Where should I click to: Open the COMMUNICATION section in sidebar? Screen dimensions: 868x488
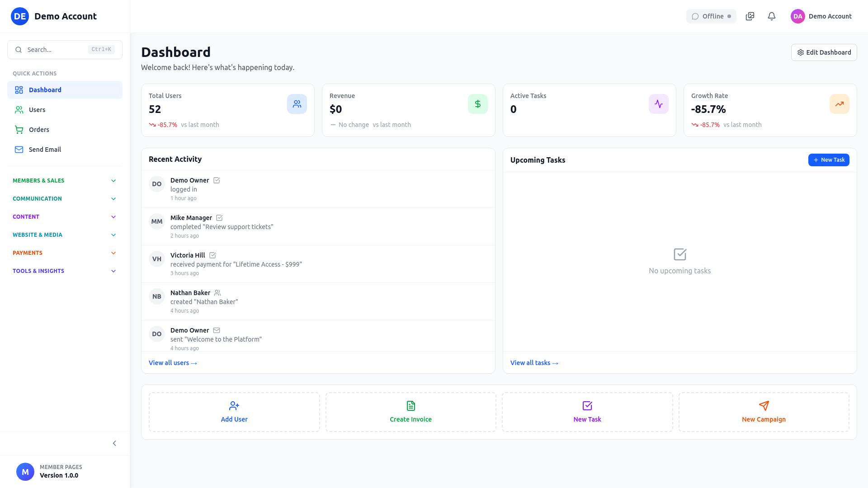(x=63, y=198)
